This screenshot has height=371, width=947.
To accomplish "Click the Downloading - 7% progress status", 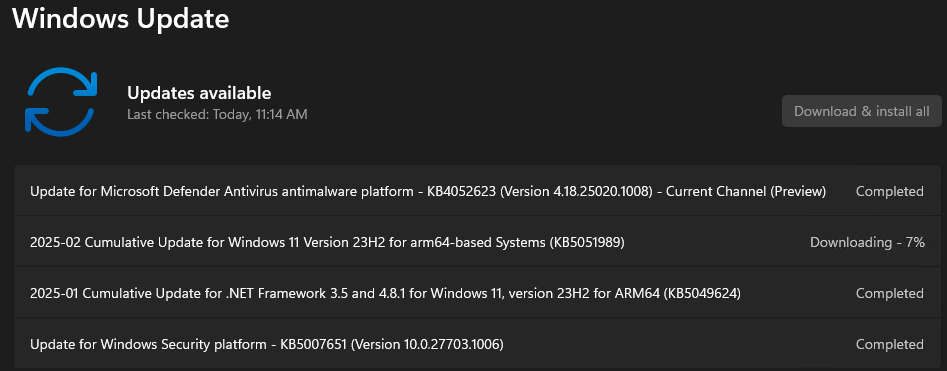I will (867, 242).
